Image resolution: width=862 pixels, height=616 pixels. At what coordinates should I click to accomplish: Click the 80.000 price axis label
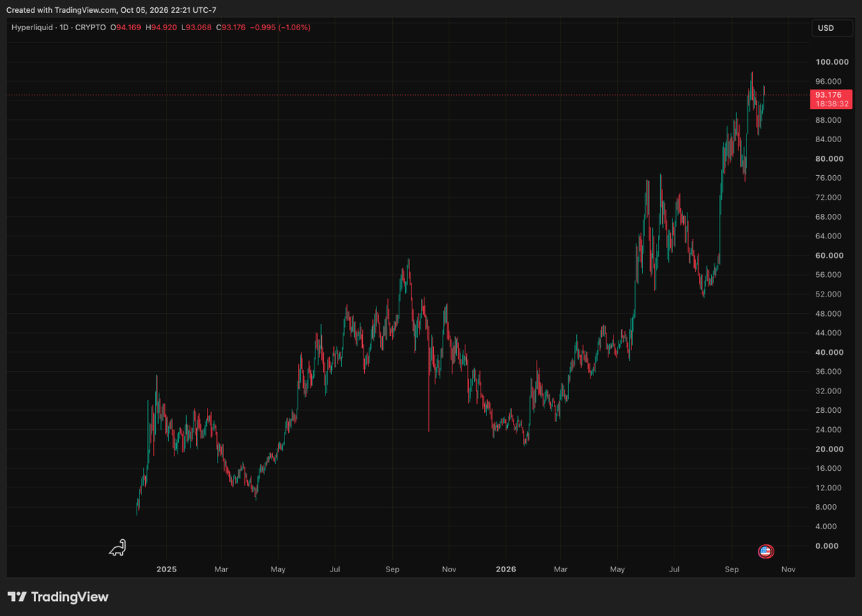pyautogui.click(x=831, y=159)
